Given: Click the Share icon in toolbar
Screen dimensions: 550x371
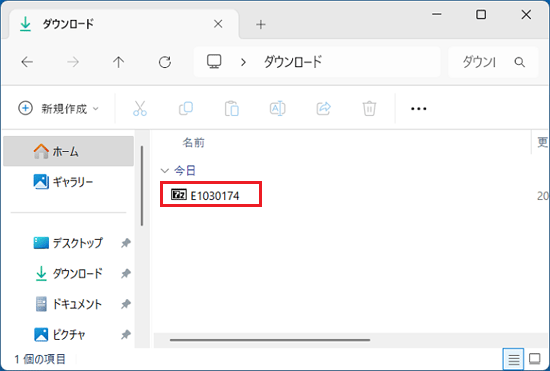Looking at the screenshot, I should point(323,108).
